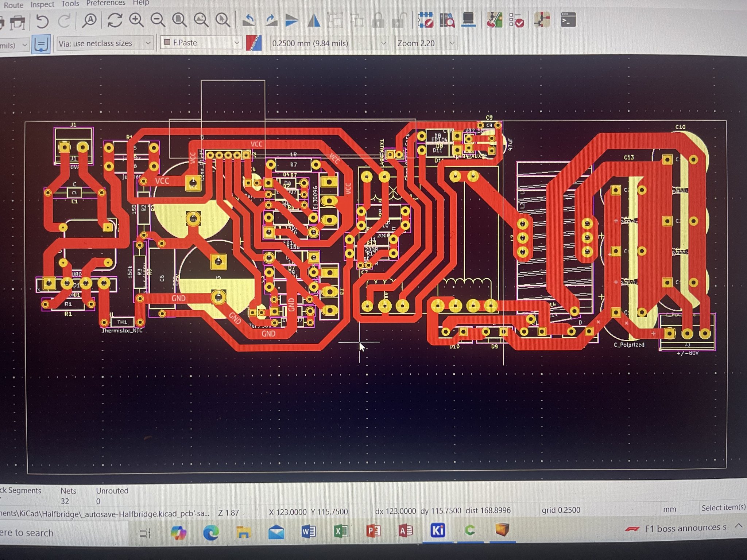This screenshot has height=560, width=747.
Task: Click the Unrouted count label
Action: [x=112, y=491]
